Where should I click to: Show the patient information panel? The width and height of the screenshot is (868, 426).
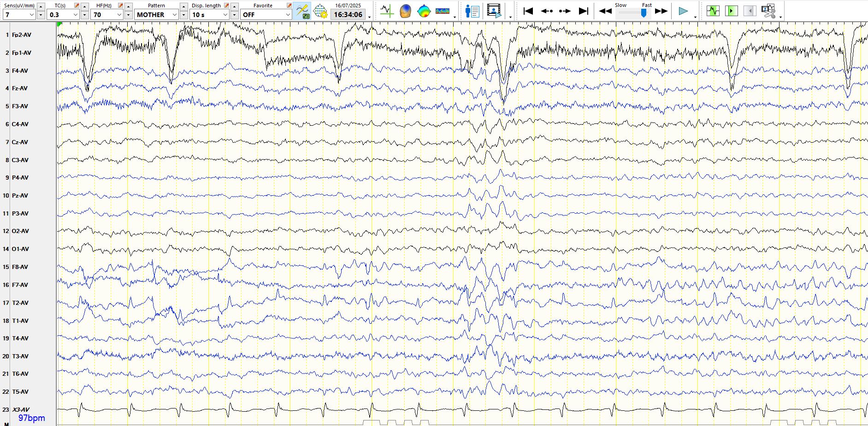click(x=472, y=11)
